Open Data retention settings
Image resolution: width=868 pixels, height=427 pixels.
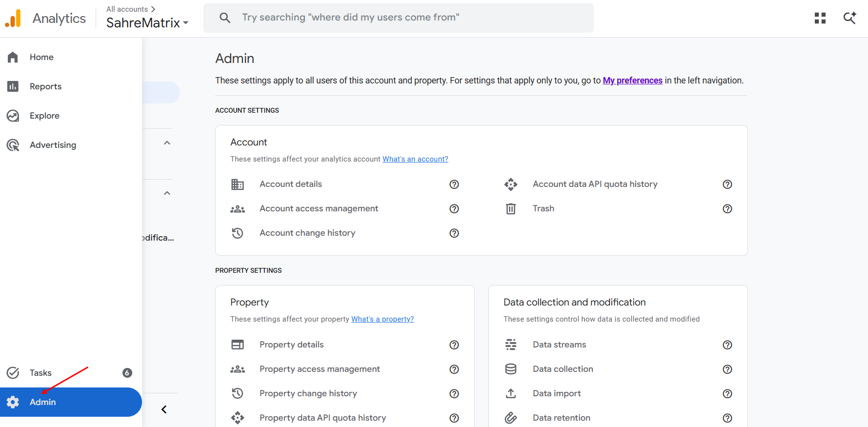point(561,418)
